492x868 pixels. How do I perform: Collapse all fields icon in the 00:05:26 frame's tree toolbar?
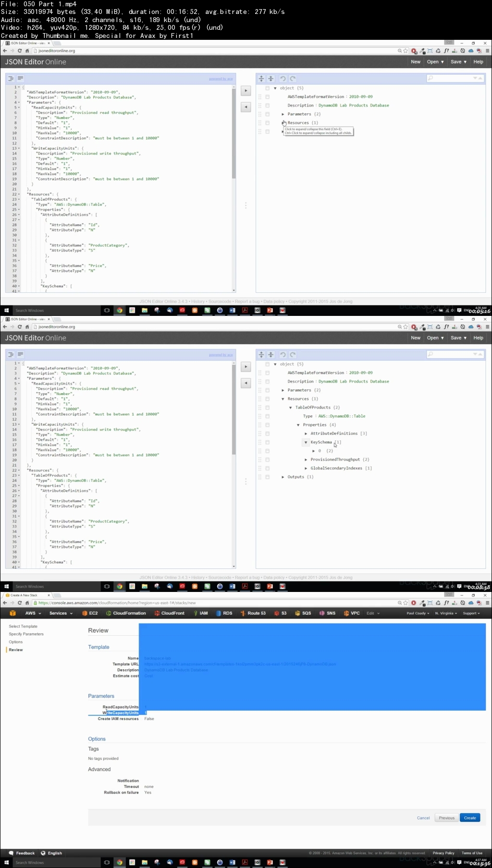[x=271, y=78]
